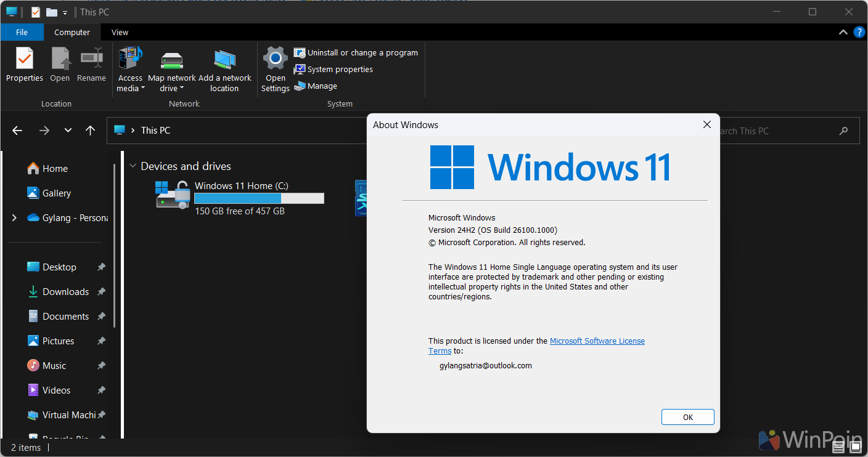Unpin Documents using its pin icon

pyautogui.click(x=101, y=316)
